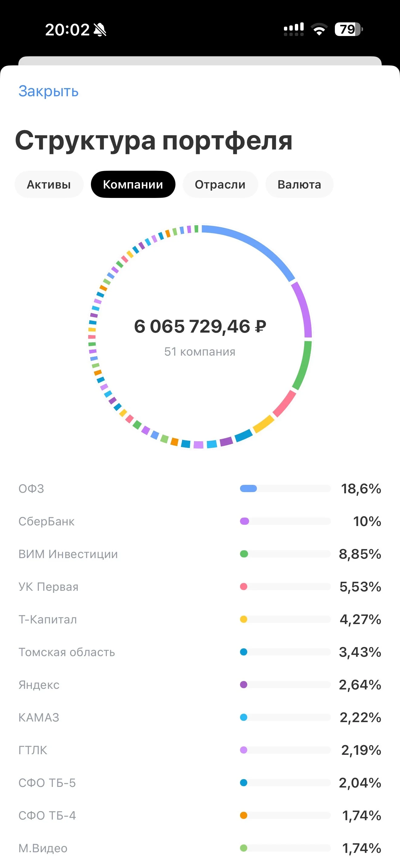The height and width of the screenshot is (868, 400).
Task: Tap the cellular signal bars icon
Action: pyautogui.click(x=294, y=29)
